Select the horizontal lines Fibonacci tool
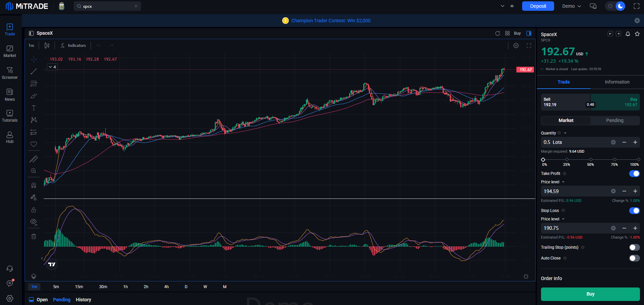 coord(34,84)
